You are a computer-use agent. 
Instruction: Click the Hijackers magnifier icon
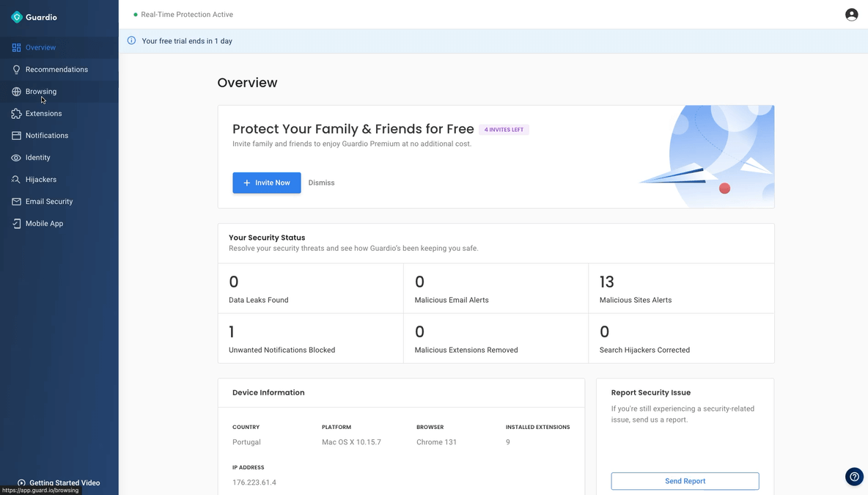coord(16,180)
